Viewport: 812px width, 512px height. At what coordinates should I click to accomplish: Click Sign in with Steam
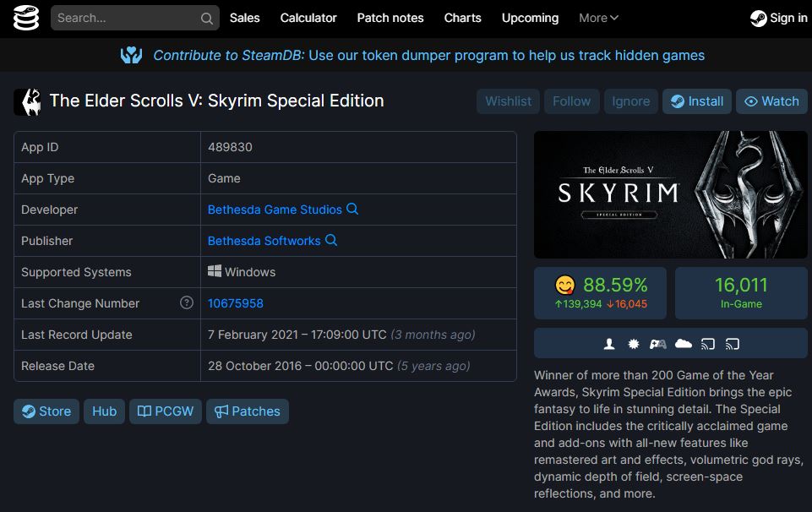(x=778, y=18)
